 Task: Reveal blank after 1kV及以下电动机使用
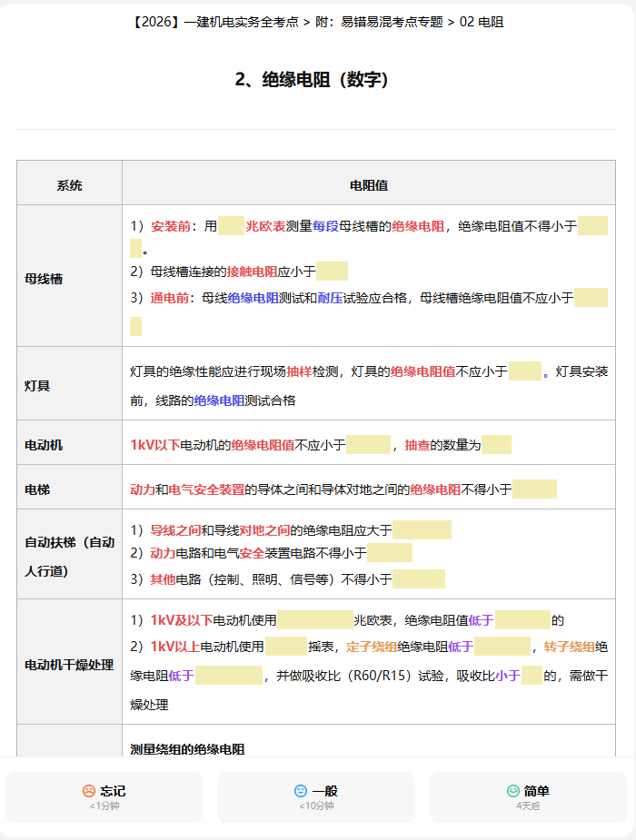pyautogui.click(x=315, y=620)
